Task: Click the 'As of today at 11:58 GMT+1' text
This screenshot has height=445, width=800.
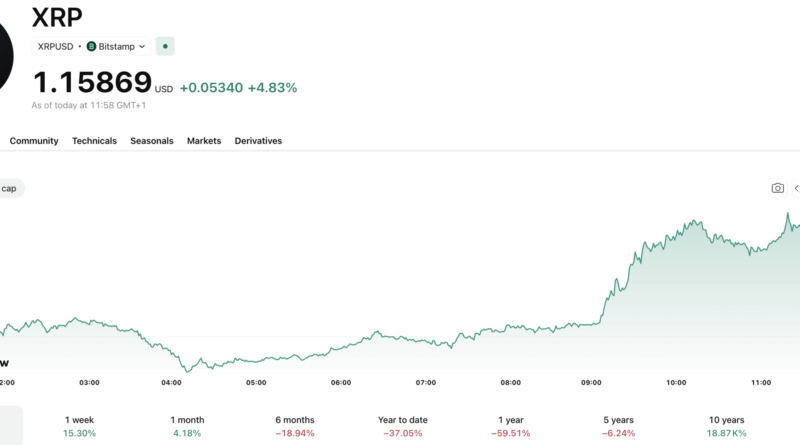Action: click(89, 105)
